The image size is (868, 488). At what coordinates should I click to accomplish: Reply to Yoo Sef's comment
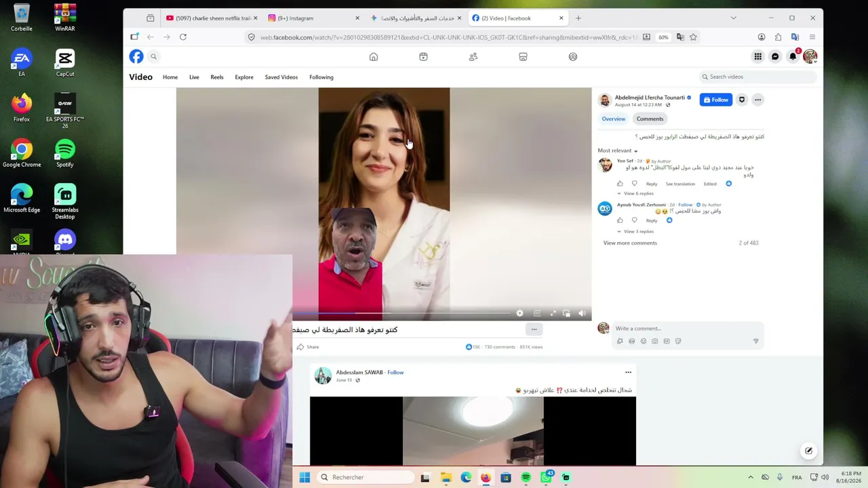pyautogui.click(x=652, y=184)
